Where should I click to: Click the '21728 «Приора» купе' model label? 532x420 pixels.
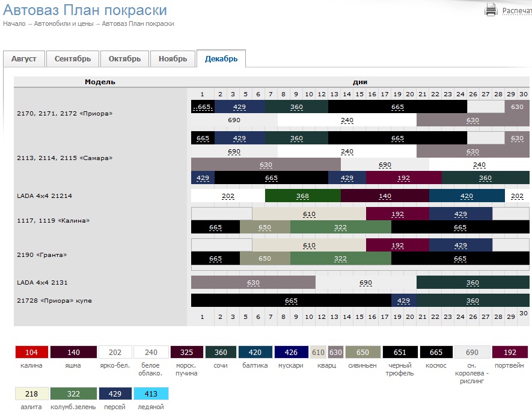(55, 300)
